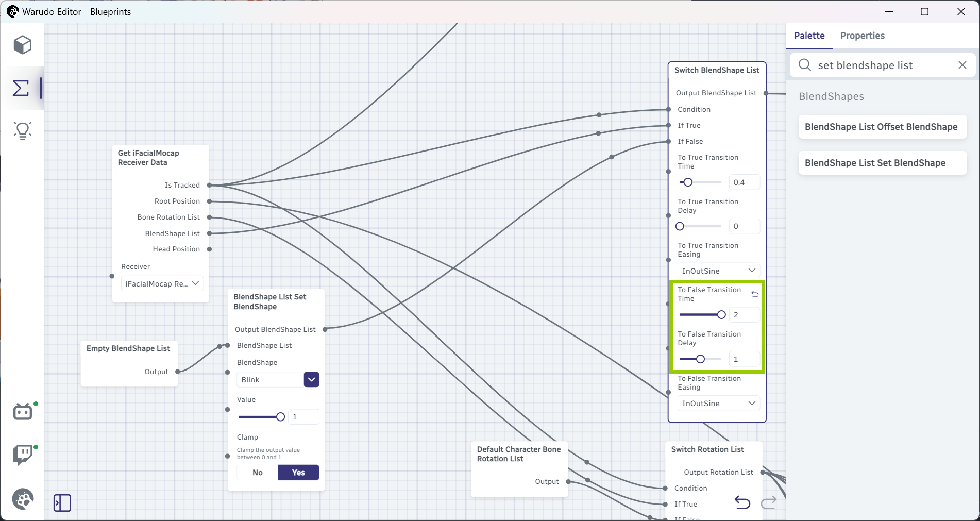Select Default Character Bone Rotation List node title
This screenshot has width=980, height=521.
519,454
